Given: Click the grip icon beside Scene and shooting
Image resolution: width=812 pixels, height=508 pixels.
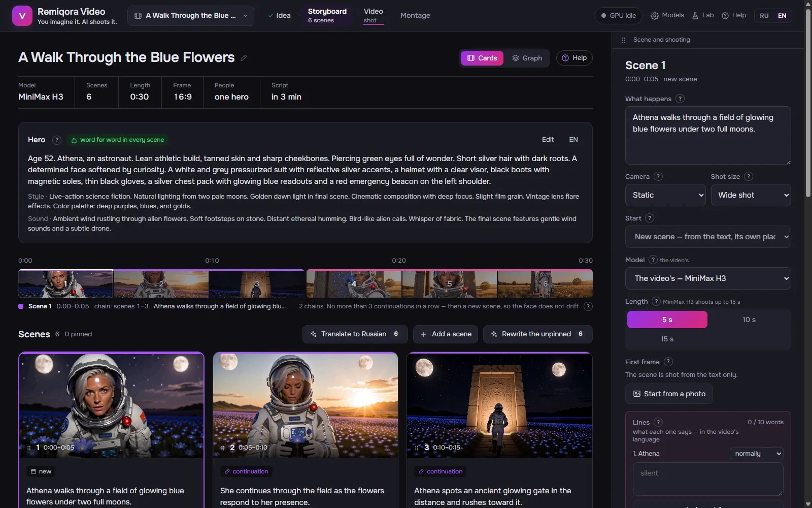Looking at the screenshot, I should [x=624, y=40].
